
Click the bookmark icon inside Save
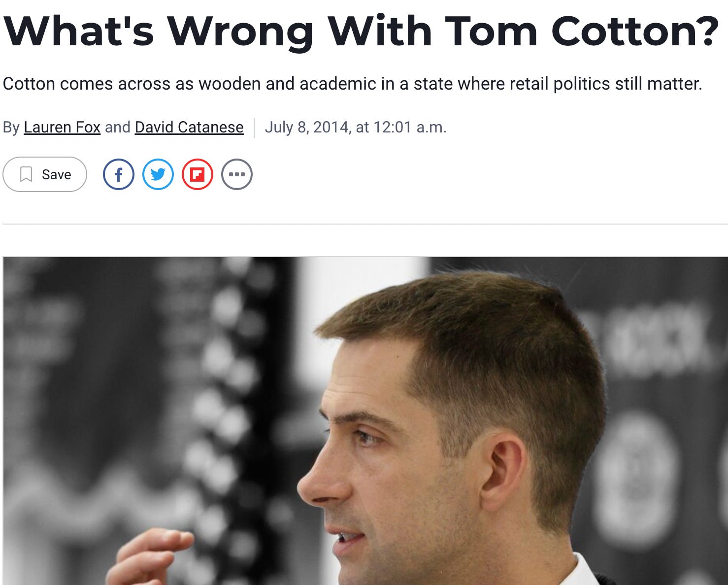pyautogui.click(x=26, y=174)
